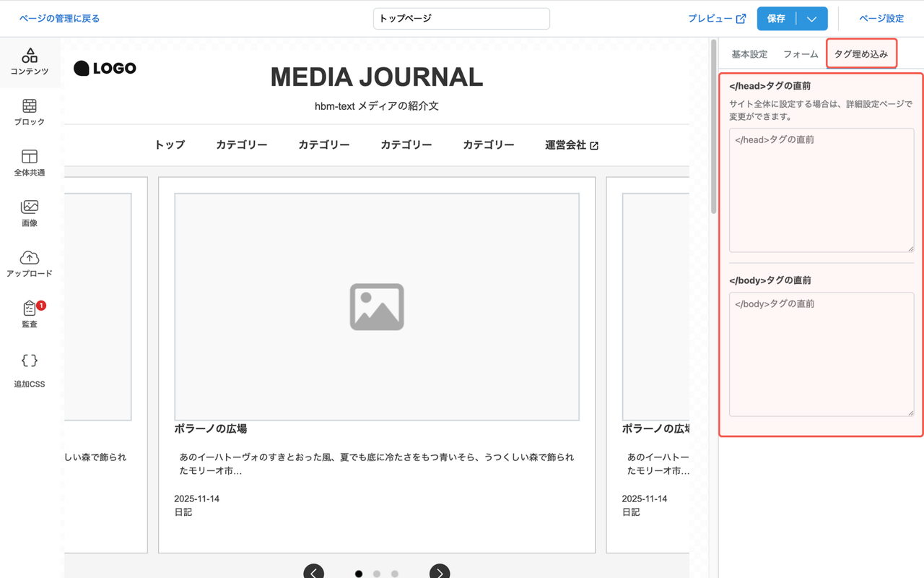Open the コンテンツ sidebar panel
This screenshot has width=924, height=578.
30,62
